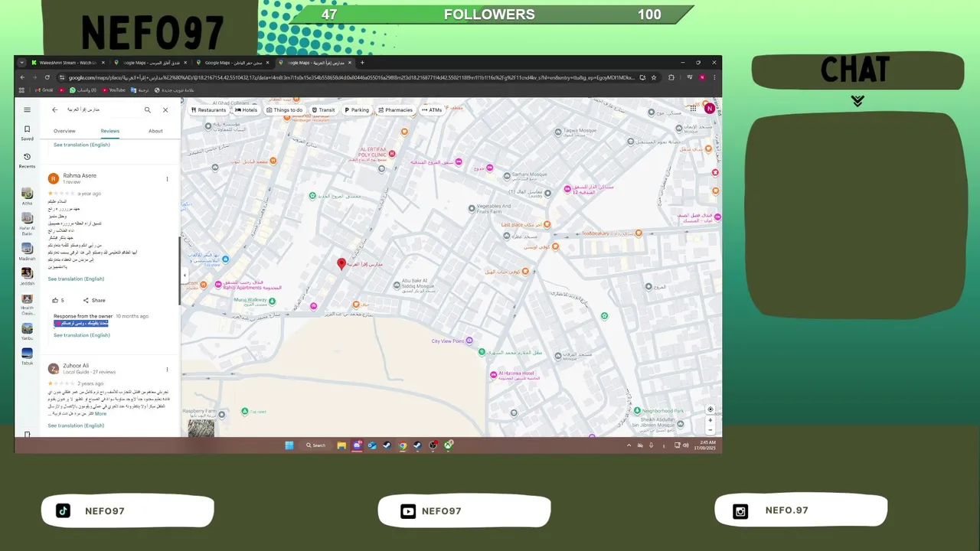Open the About tab
This screenshot has width=980, height=551.
coord(155,131)
